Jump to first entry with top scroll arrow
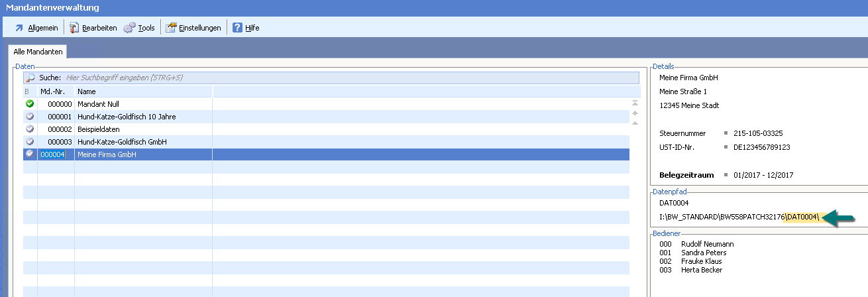This screenshot has height=297, width=868. (635, 103)
